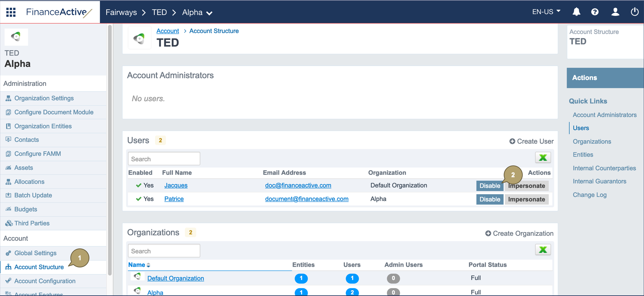Viewport: 644px width, 296px height.
Task: Export Users table via Excel icon
Action: pos(543,158)
